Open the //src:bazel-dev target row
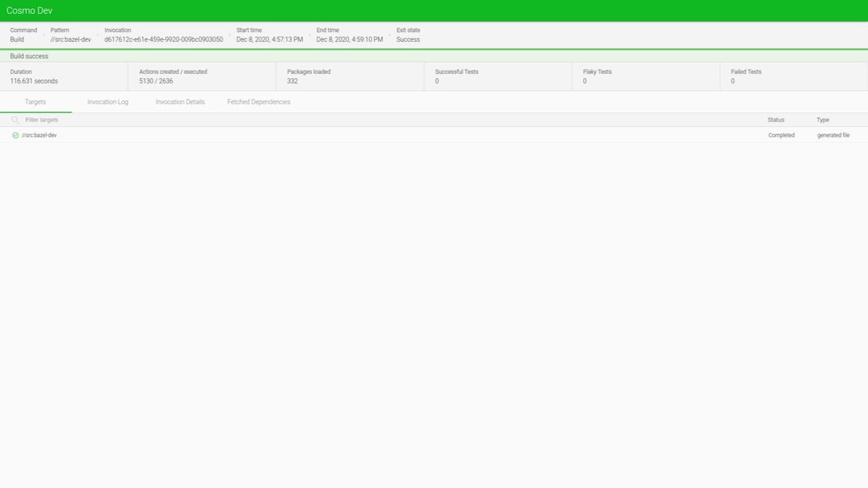 click(434, 136)
